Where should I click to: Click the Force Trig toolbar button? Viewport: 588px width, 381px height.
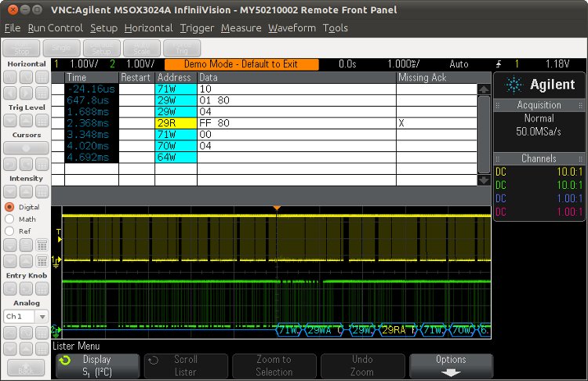click(182, 48)
